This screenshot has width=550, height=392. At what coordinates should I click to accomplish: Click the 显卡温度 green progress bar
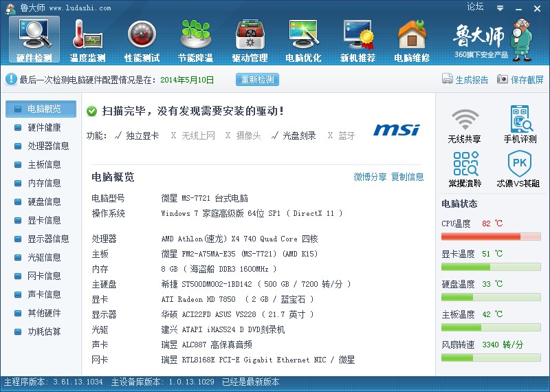[x=491, y=267]
